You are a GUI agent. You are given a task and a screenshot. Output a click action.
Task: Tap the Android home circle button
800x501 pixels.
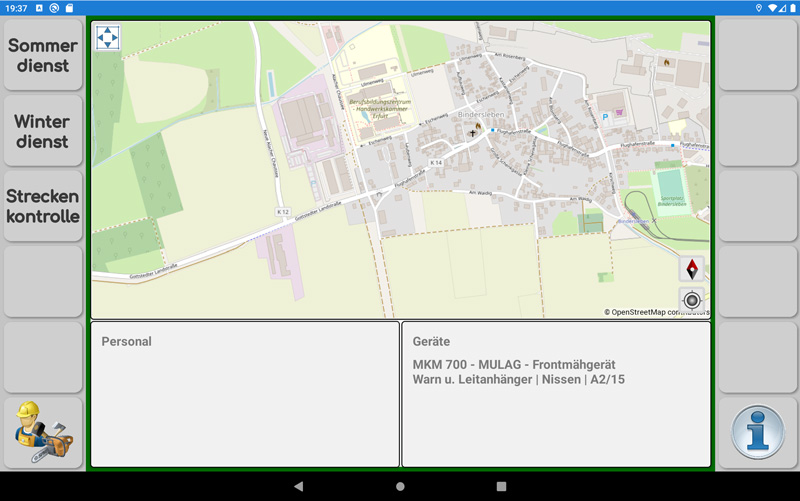pyautogui.click(x=400, y=486)
